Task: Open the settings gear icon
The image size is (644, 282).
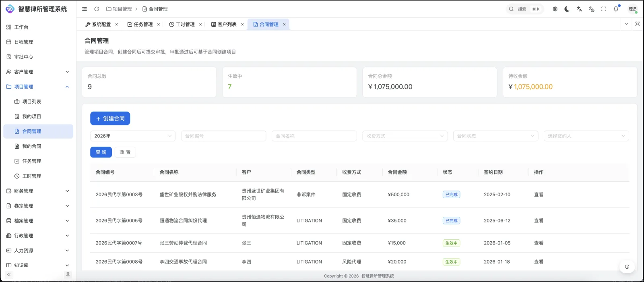Action: (555, 9)
